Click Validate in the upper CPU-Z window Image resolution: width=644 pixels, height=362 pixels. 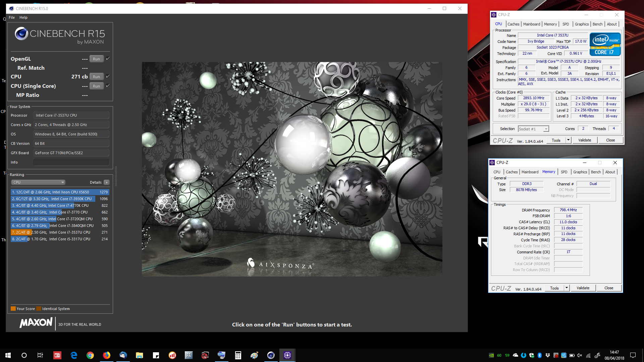click(x=585, y=140)
